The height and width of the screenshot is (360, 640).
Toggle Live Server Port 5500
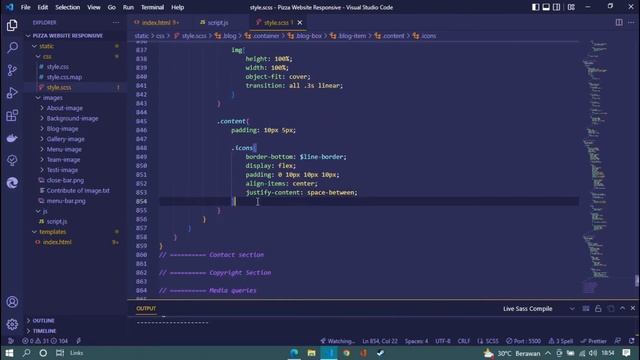pyautogui.click(x=523, y=341)
